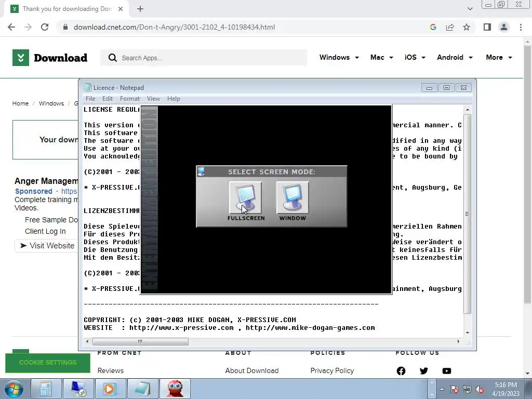
Task: Show hidden system tray icons
Action: tap(442, 390)
